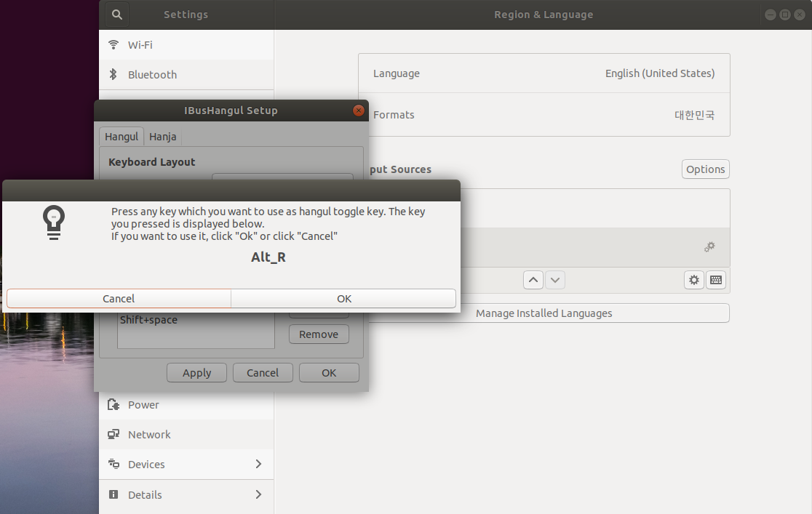Maximize the Settings window

pyautogui.click(x=784, y=15)
